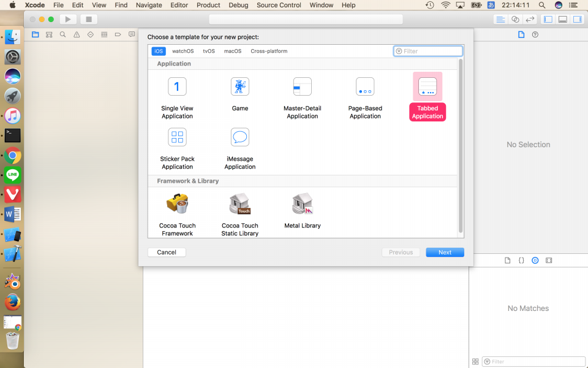Click the Stop button in Xcode toolbar

point(89,19)
